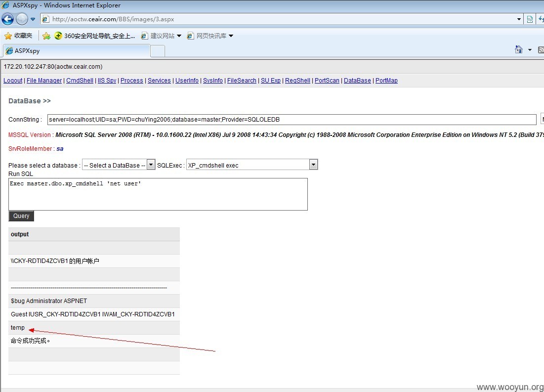
Task: Click the Run SQL text area
Action: point(158,194)
